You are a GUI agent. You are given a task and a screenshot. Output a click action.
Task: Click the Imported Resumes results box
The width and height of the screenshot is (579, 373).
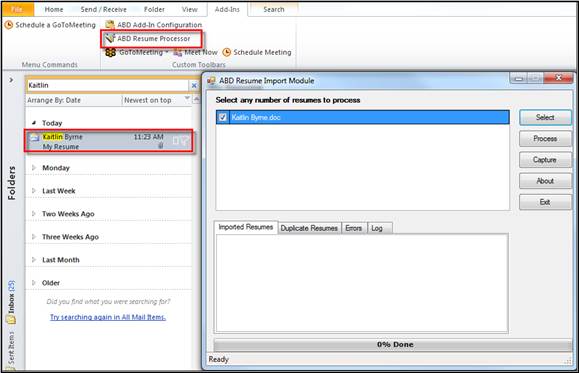(x=362, y=284)
